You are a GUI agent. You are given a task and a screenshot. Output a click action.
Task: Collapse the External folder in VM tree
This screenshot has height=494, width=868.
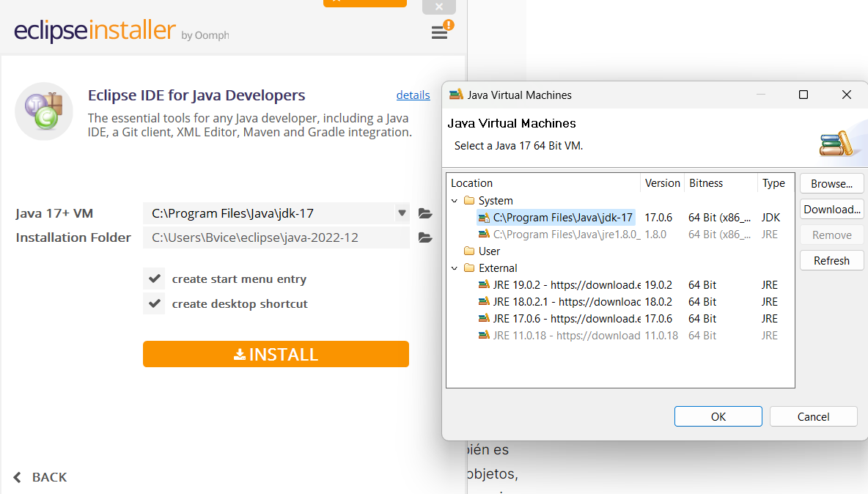pyautogui.click(x=455, y=268)
